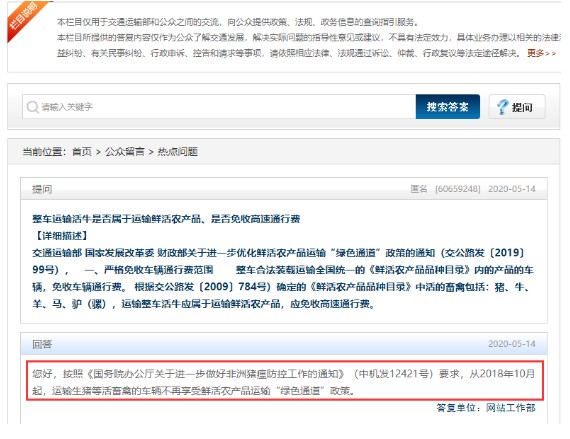Click the 提问 button
The height and width of the screenshot is (439, 570).
click(517, 106)
